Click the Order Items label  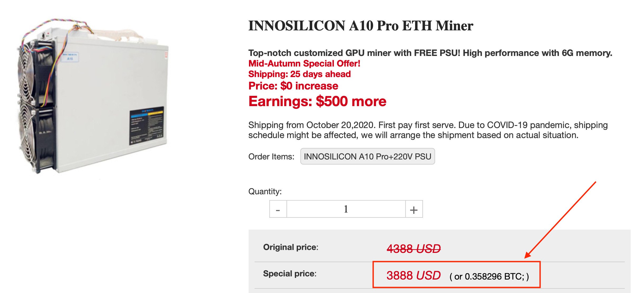coord(271,157)
